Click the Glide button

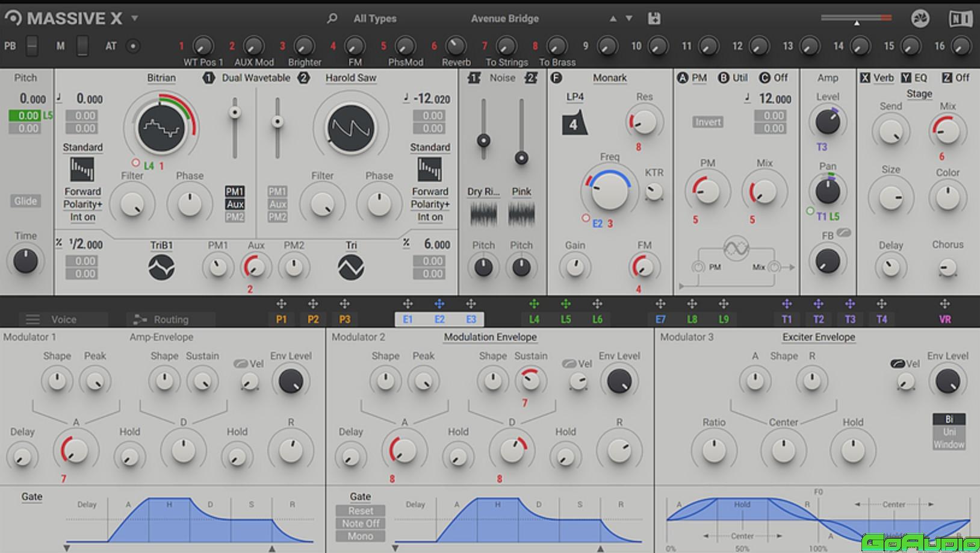click(25, 201)
